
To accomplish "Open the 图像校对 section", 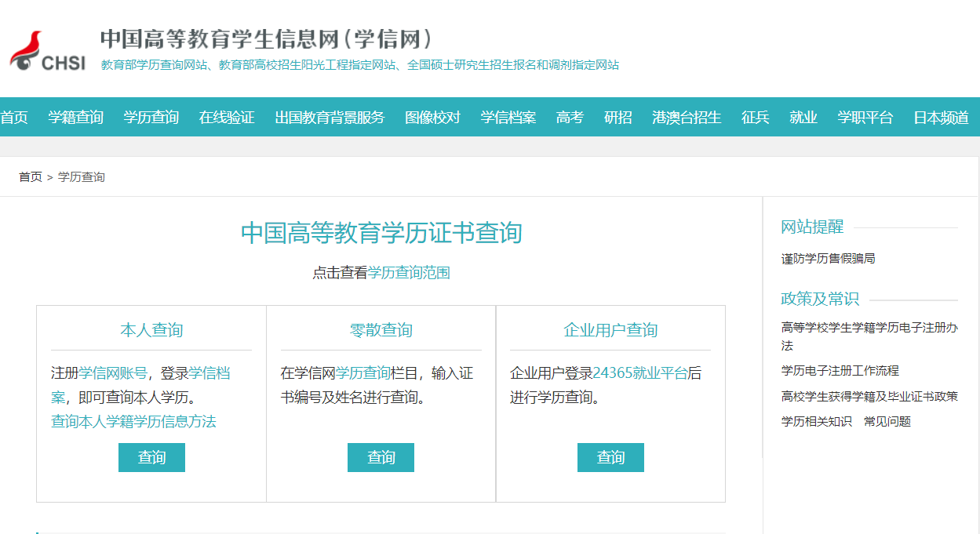I will coord(432,117).
